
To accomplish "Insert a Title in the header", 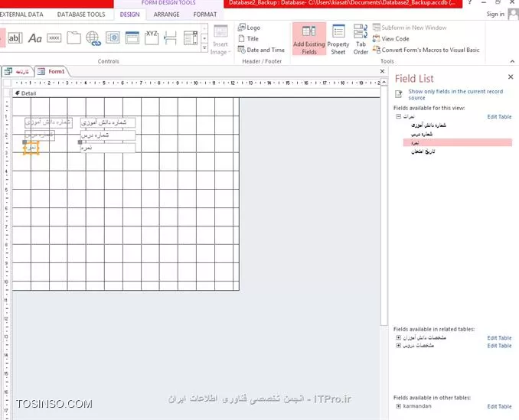I will pos(248,39).
